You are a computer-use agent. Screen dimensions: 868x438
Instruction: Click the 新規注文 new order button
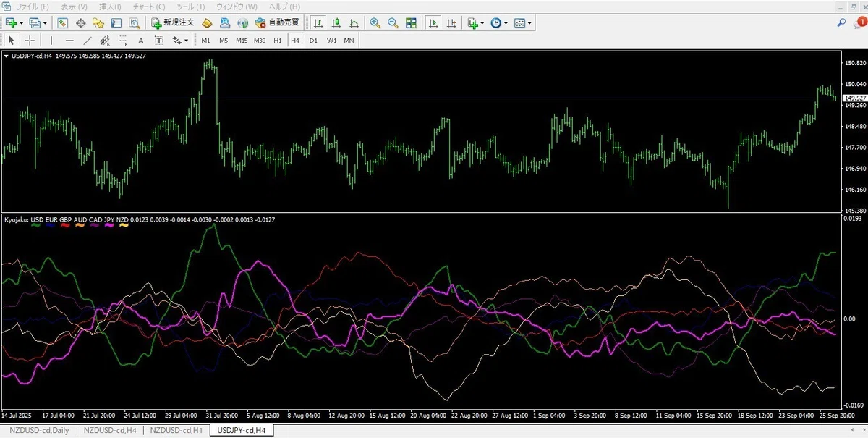click(x=173, y=23)
